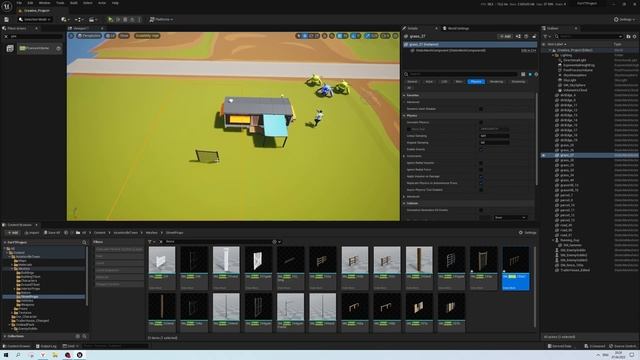Click Save All in the Content Browser
The height and width of the screenshot is (360, 640).
pos(52,233)
